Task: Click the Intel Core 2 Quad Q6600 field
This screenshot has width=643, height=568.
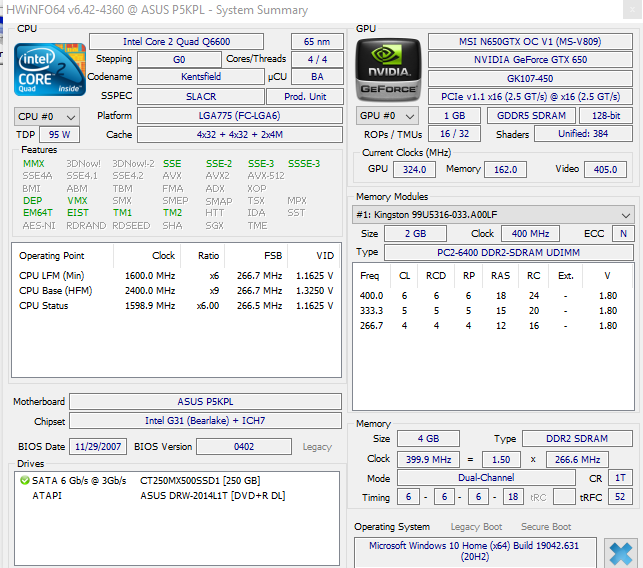Action: [x=176, y=42]
